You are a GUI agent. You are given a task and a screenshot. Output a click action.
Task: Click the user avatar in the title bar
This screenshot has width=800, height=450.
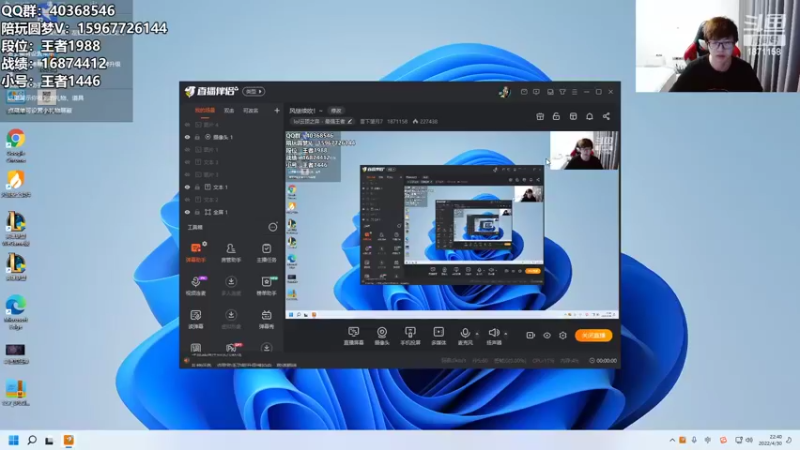click(x=504, y=92)
